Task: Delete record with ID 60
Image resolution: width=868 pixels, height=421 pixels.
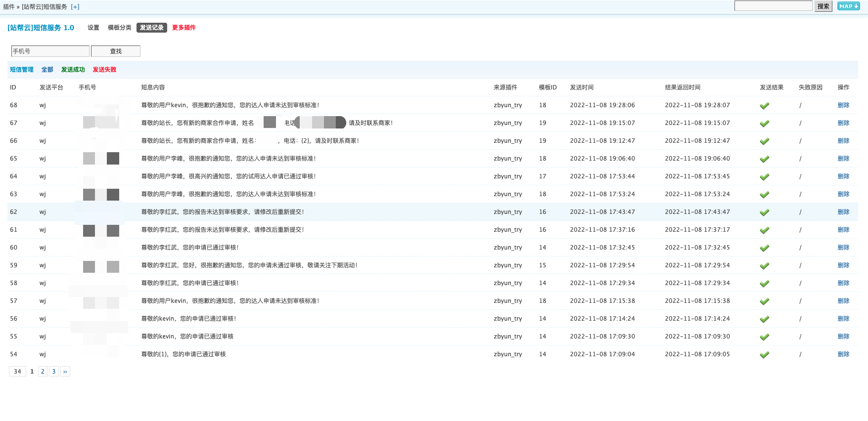Action: coord(843,248)
